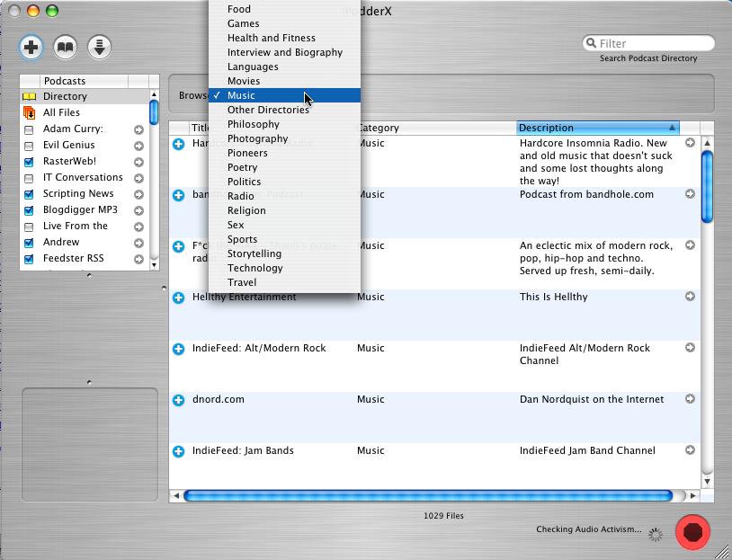Toggle the Scripting News checkbox
Viewport: 732px width, 560px height.
coord(29,194)
